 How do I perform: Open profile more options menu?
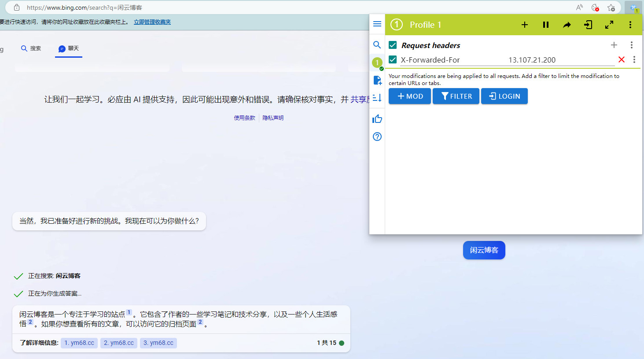click(x=630, y=25)
